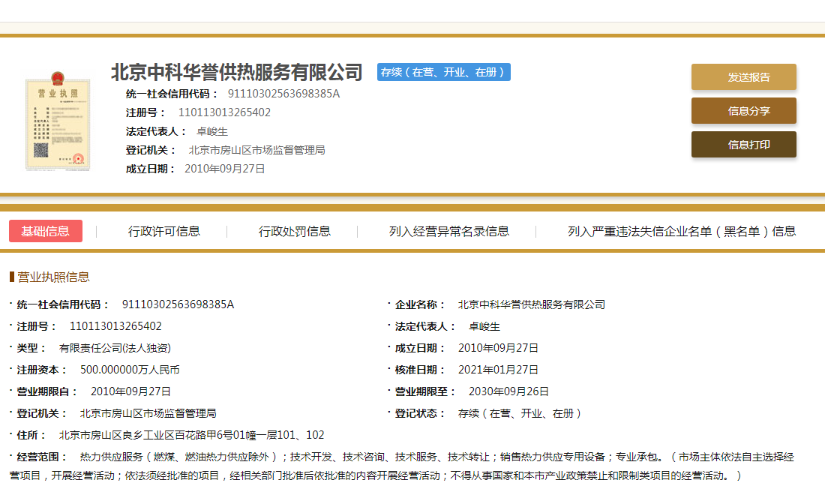Click the 类型 value 有限责任公司(法人独资)
Viewport: 825px width, 504px height.
(115, 348)
